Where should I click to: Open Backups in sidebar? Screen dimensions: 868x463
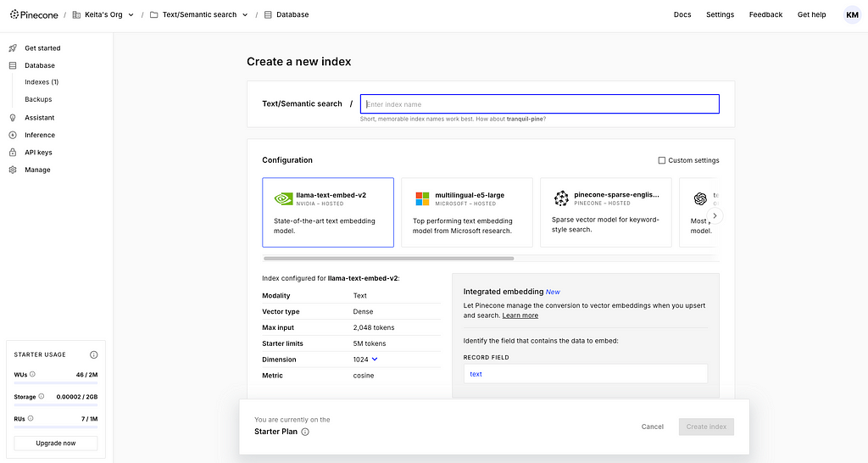point(38,99)
